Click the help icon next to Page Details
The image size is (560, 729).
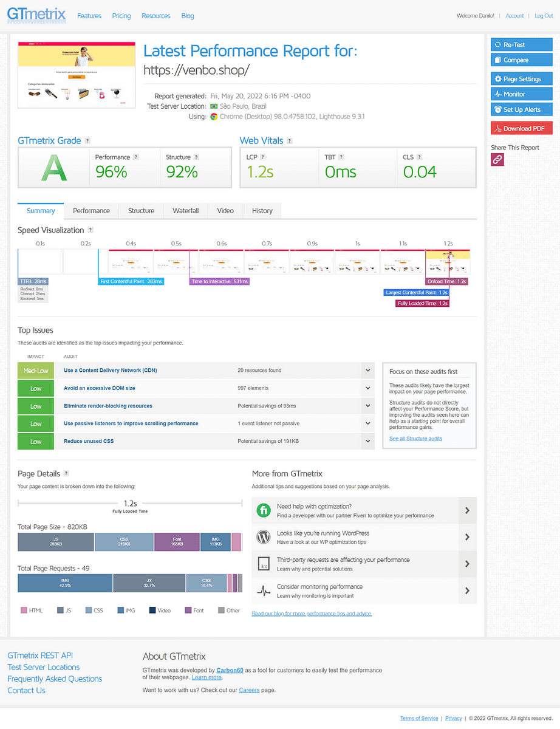click(x=66, y=473)
